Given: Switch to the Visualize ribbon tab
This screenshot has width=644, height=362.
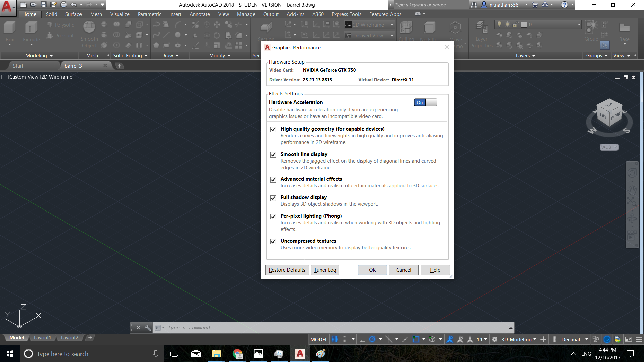Looking at the screenshot, I should point(120,14).
